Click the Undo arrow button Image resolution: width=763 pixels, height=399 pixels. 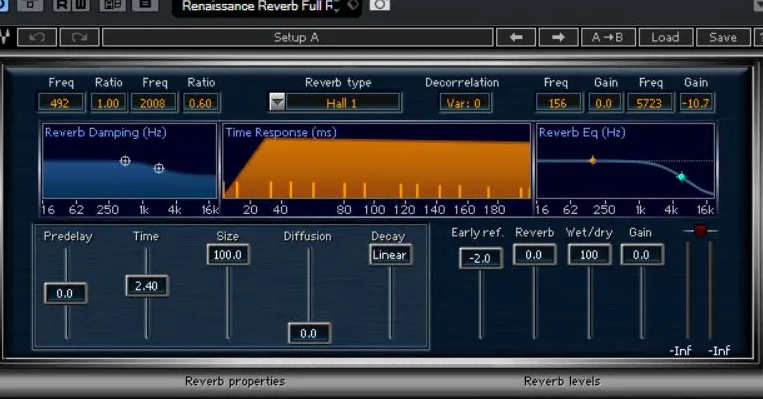[x=37, y=37]
